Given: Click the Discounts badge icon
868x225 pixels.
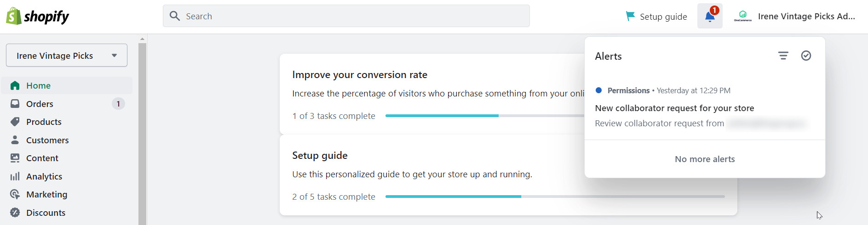Looking at the screenshot, I should click(15, 213).
